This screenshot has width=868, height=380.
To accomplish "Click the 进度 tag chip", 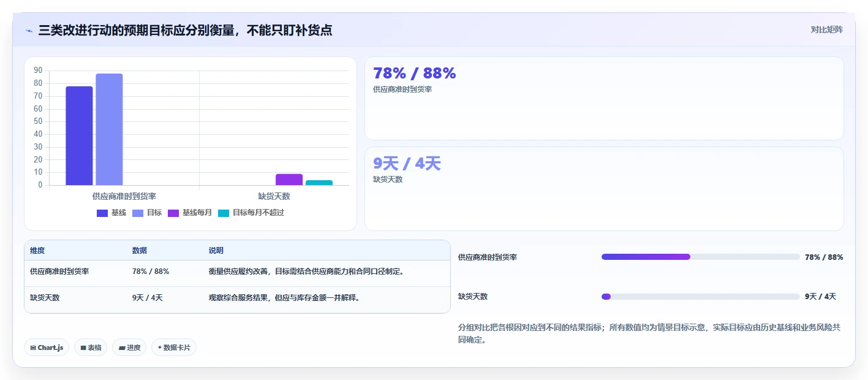I will point(129,348).
